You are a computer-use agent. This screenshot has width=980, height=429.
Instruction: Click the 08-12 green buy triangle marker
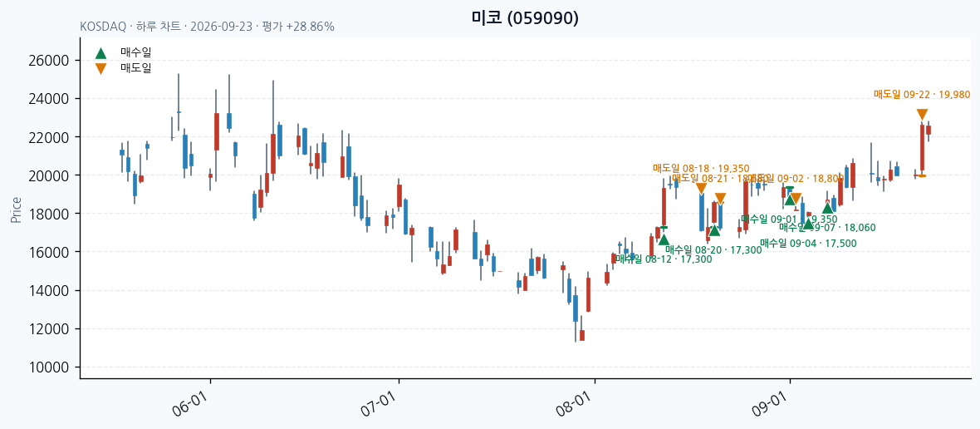[664, 239]
